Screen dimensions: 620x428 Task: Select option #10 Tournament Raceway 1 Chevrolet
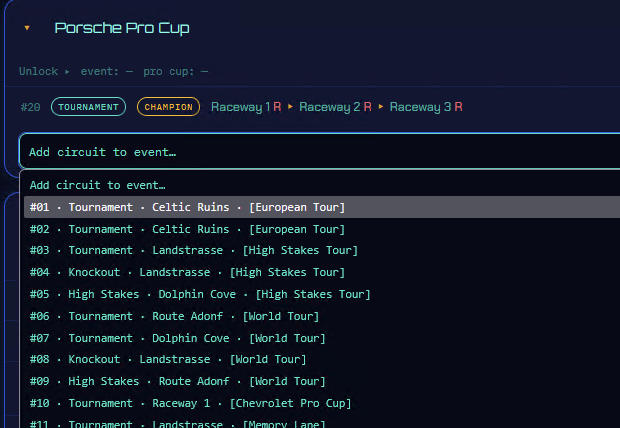(322, 403)
